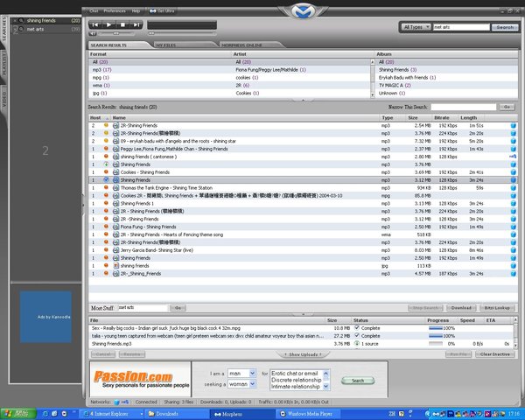Image resolution: width=525 pixels, height=420 pixels.
Task: Click cube icon on Thomas the Tank Engine row
Action: [x=514, y=188]
